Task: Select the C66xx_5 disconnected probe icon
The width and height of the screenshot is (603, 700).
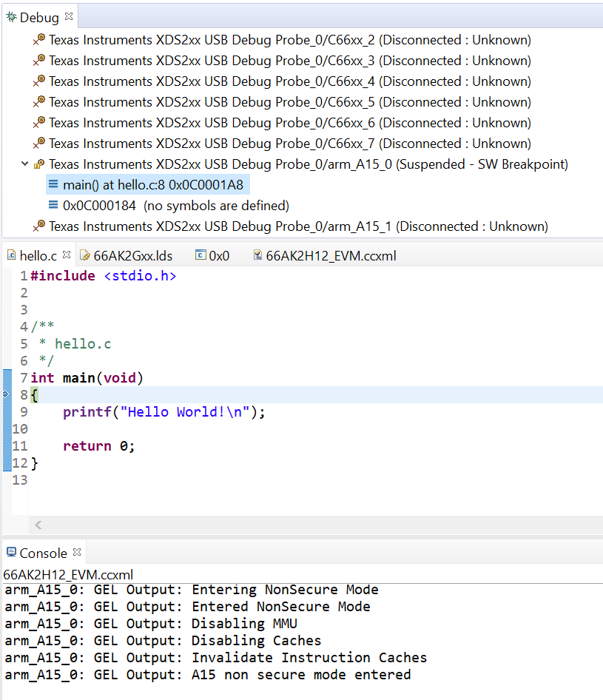Action: [x=38, y=102]
